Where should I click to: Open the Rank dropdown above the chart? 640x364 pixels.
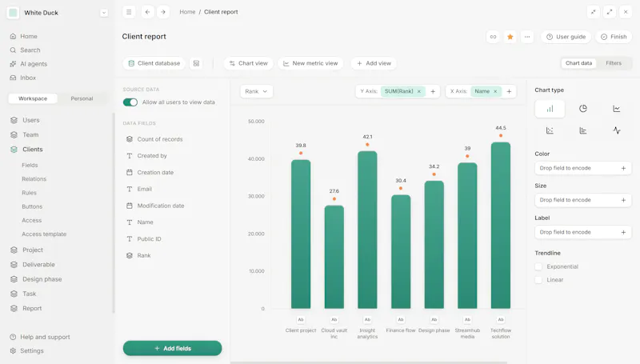coord(256,91)
